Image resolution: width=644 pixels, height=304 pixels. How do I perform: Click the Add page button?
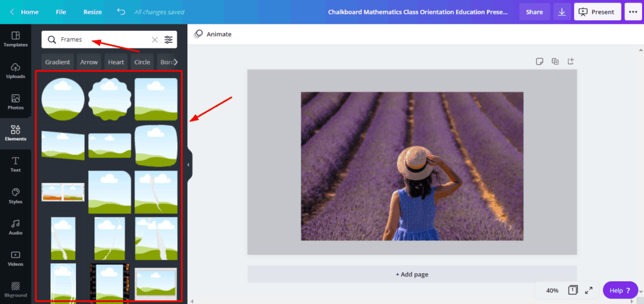tap(412, 274)
